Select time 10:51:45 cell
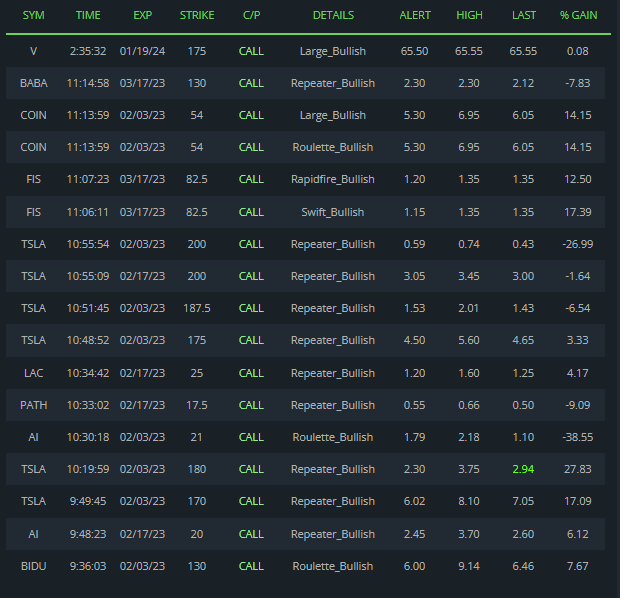Image resolution: width=620 pixels, height=598 pixels. [88, 308]
